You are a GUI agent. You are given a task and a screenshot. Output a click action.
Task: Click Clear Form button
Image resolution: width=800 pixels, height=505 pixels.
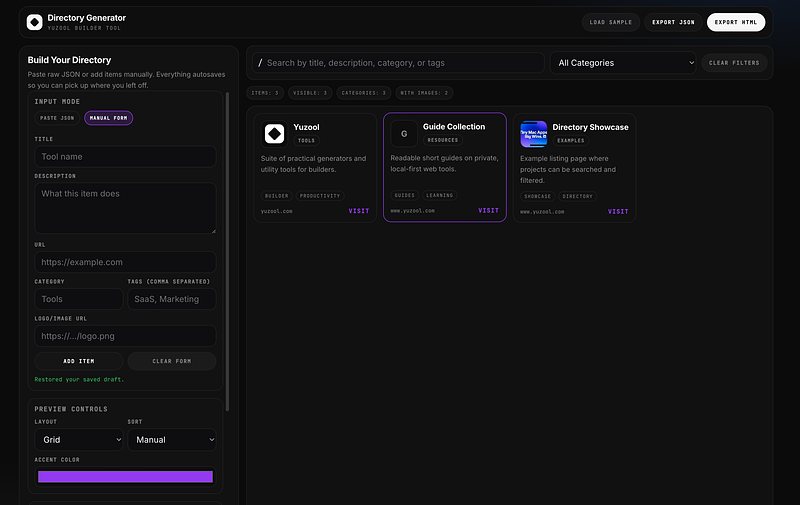(172, 361)
